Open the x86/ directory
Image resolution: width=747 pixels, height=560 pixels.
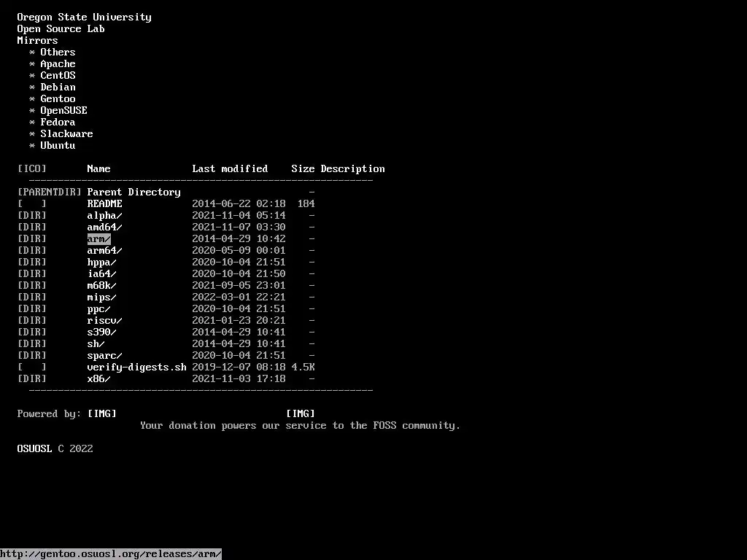98,378
